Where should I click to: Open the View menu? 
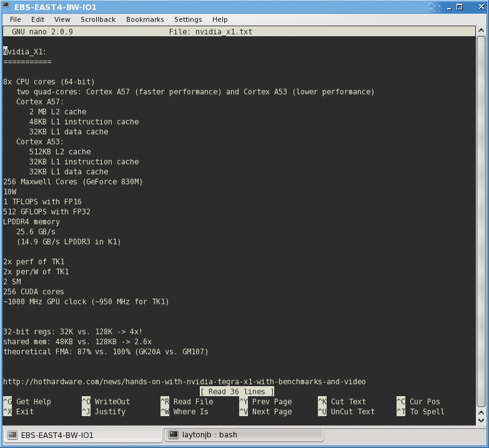coord(62,19)
